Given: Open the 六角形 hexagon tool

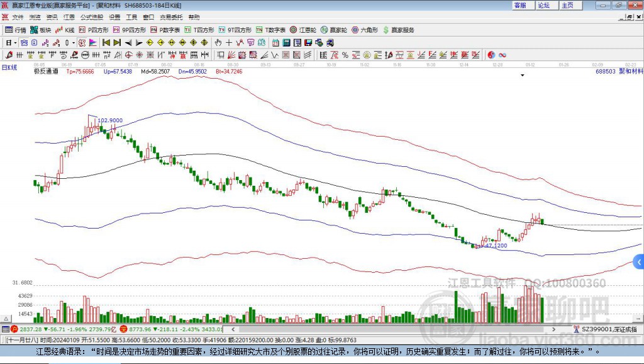Looking at the screenshot, I should click(x=365, y=30).
